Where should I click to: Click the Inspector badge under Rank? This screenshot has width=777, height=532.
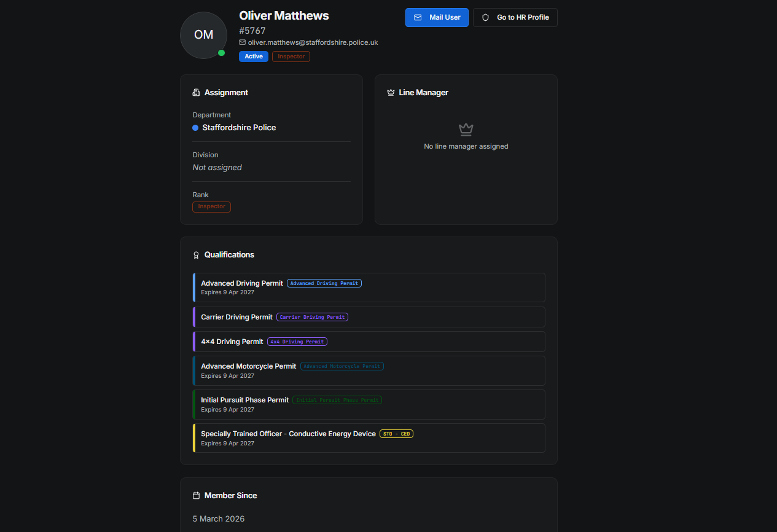(x=211, y=206)
